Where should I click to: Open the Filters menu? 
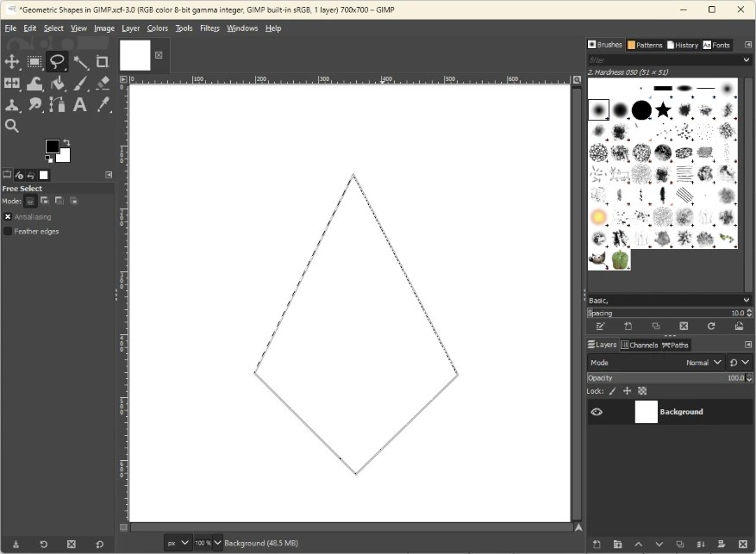[x=210, y=28]
